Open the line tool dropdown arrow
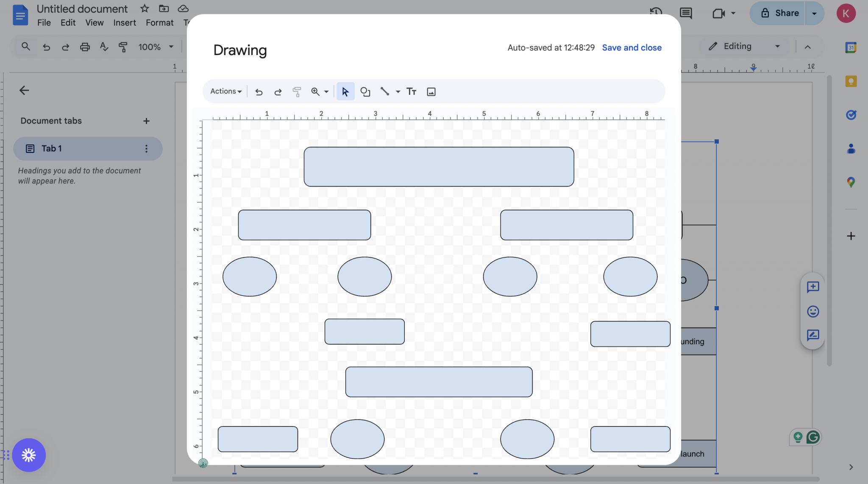Screen dimensions: 868x484 (x=398, y=91)
